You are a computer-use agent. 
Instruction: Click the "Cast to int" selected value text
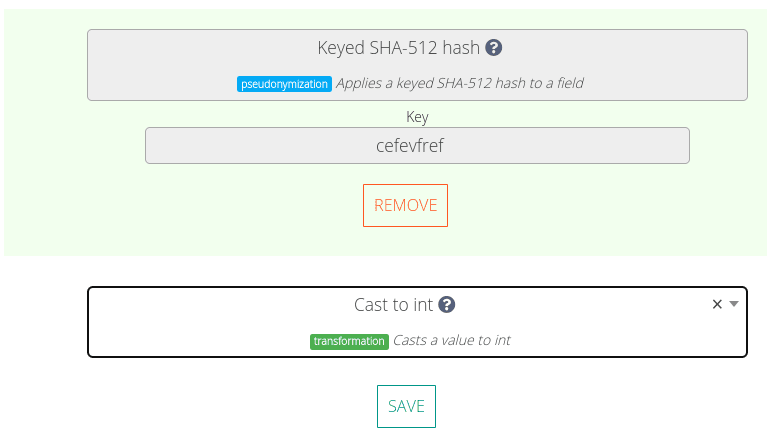coord(393,305)
